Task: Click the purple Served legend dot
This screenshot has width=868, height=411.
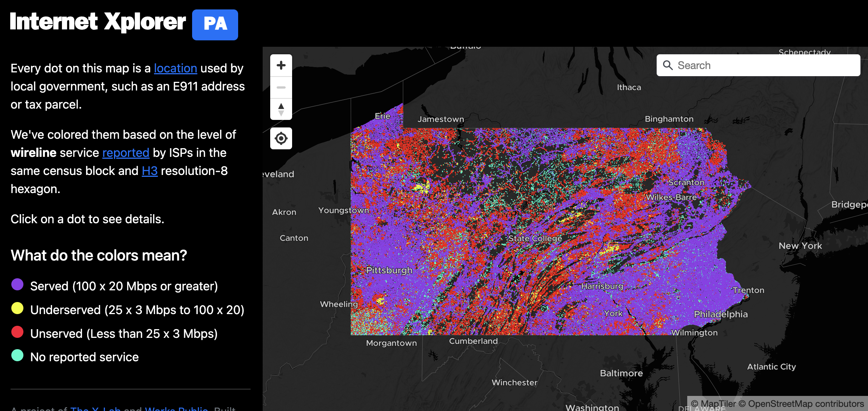Action: 17,284
